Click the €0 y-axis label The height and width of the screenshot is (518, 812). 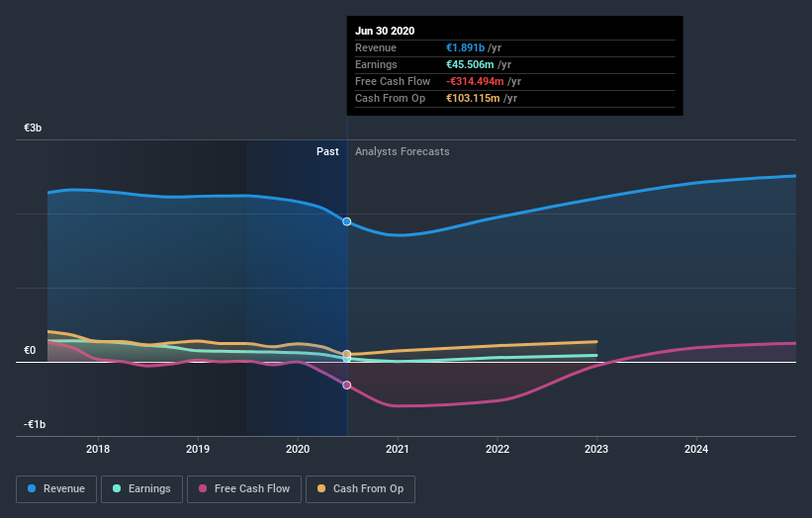click(30, 350)
